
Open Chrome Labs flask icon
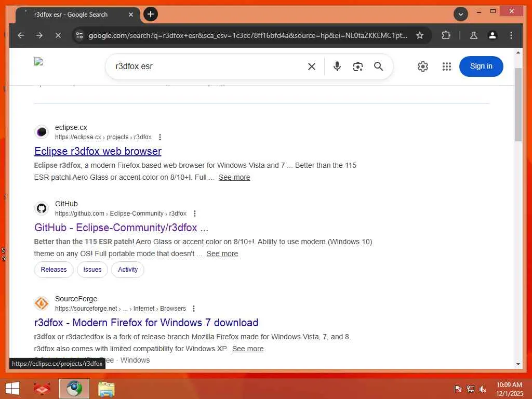pyautogui.click(x=474, y=35)
